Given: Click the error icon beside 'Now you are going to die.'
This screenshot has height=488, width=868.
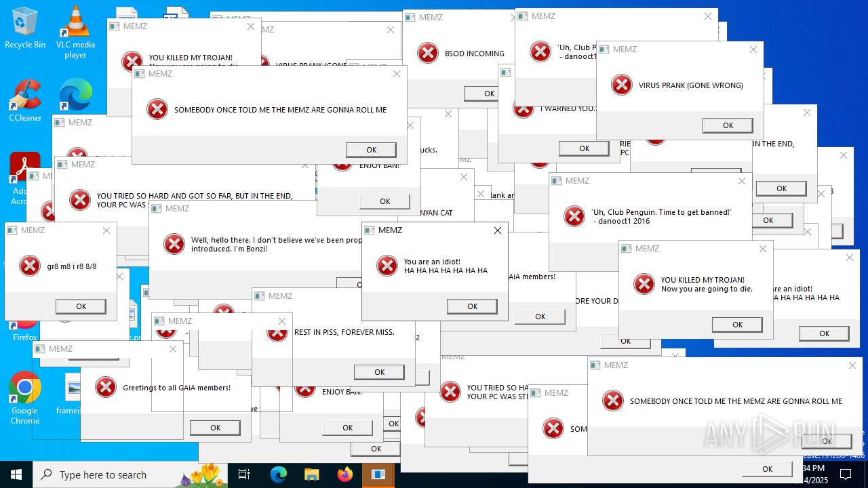Looking at the screenshot, I should (644, 284).
